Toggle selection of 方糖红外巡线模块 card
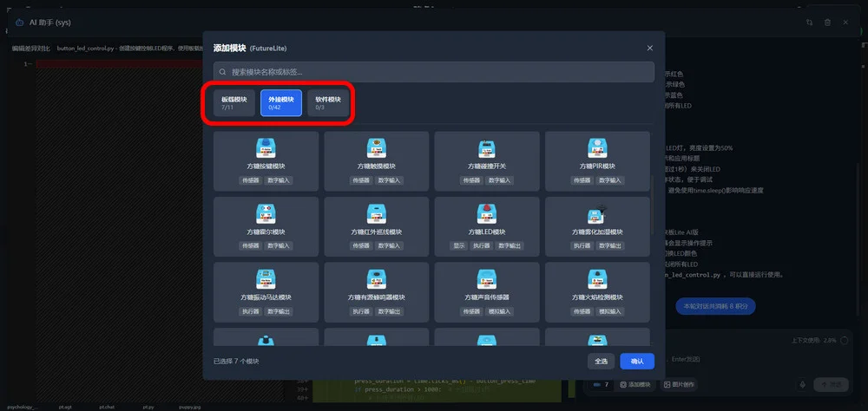Screen dimensions: 868x411 (x=376, y=227)
